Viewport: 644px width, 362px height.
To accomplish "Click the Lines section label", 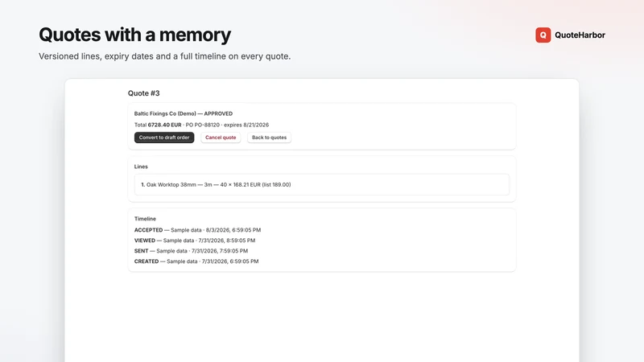I will click(141, 167).
